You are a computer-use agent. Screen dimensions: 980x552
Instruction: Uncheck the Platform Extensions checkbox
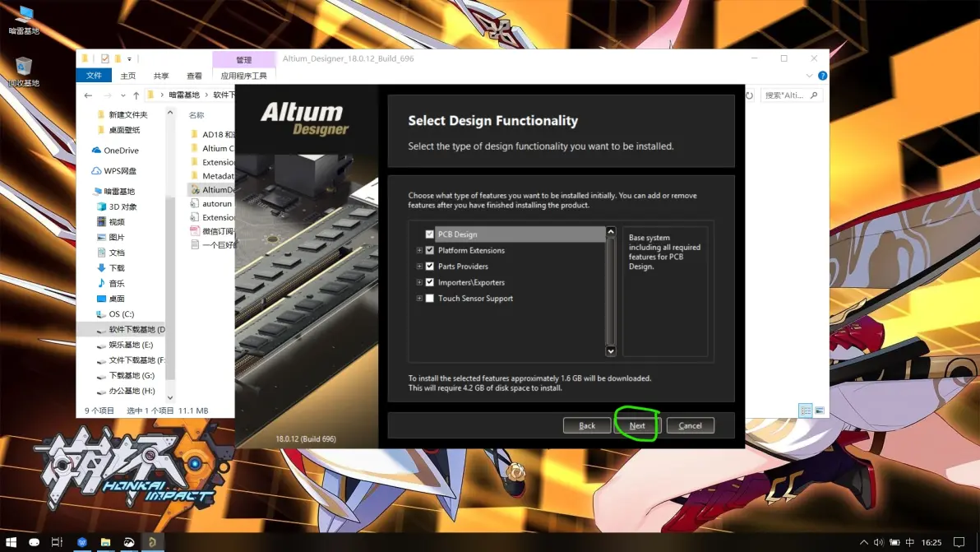[429, 250]
